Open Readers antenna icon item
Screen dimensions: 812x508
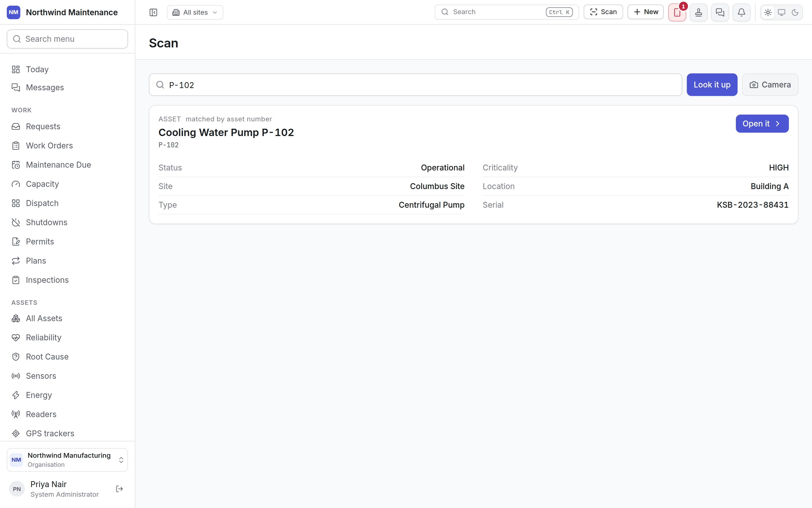coord(67,414)
